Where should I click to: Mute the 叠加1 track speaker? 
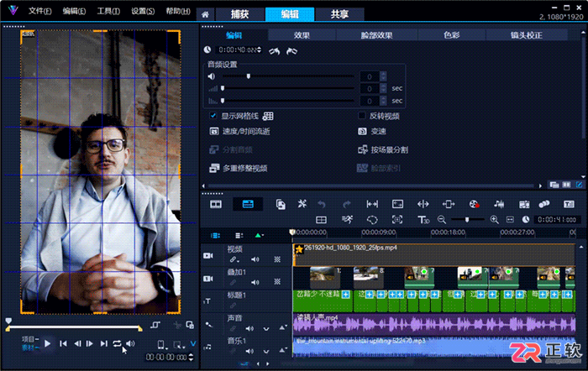coord(255,282)
